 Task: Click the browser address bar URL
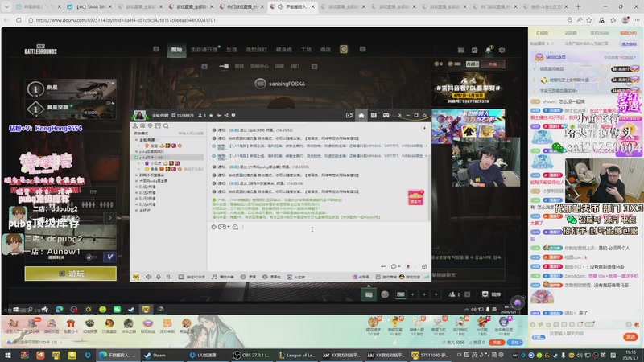pos(126,19)
